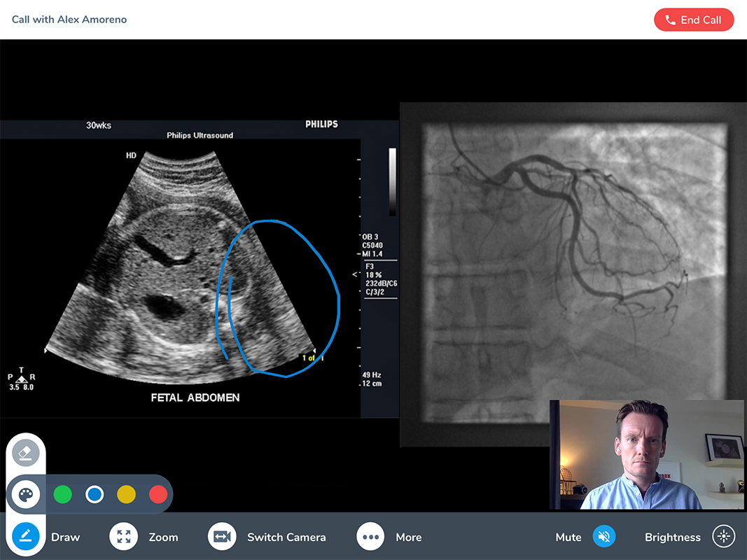
Task: Tap the self-view video thumbnail
Action: coord(646,454)
